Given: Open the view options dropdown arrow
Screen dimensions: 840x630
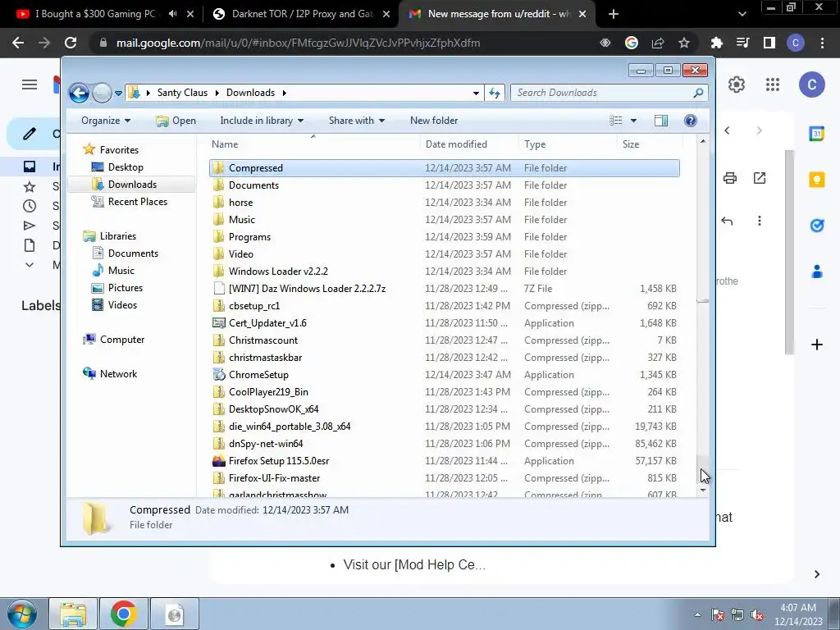Looking at the screenshot, I should tap(633, 121).
